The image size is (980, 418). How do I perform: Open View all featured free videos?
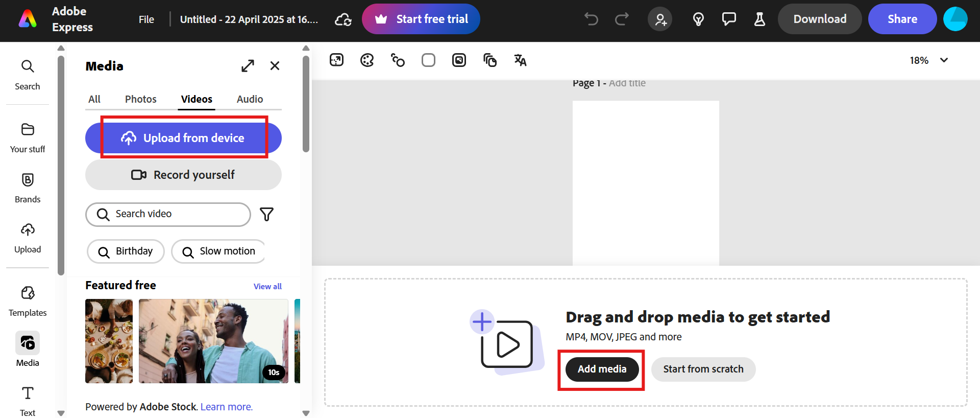tap(267, 286)
